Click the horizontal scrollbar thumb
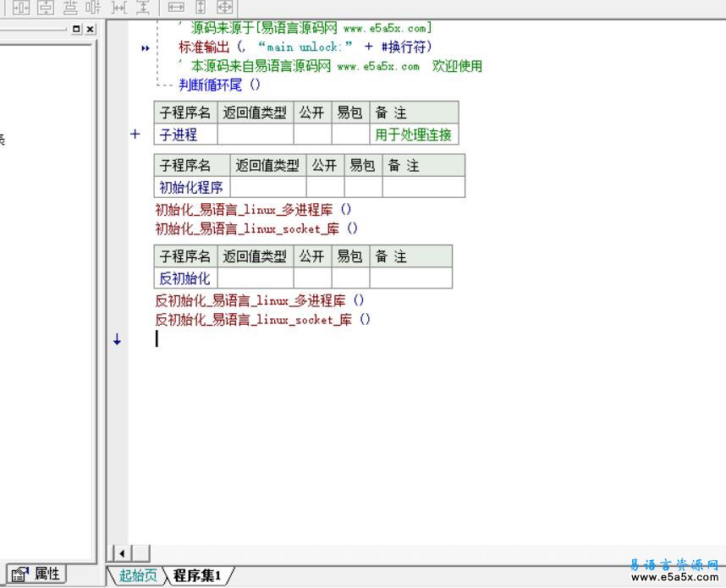726x588 pixels. 140,552
